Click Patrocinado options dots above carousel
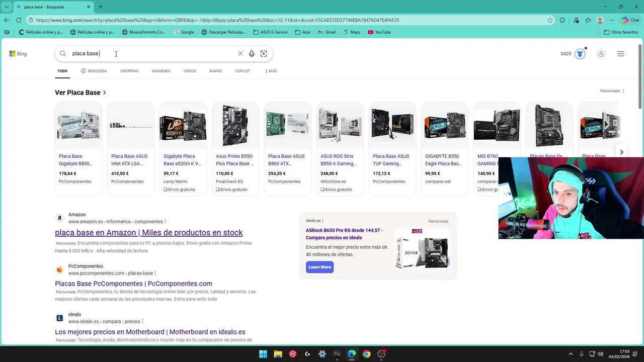This screenshot has width=644, height=362. pyautogui.click(x=623, y=91)
